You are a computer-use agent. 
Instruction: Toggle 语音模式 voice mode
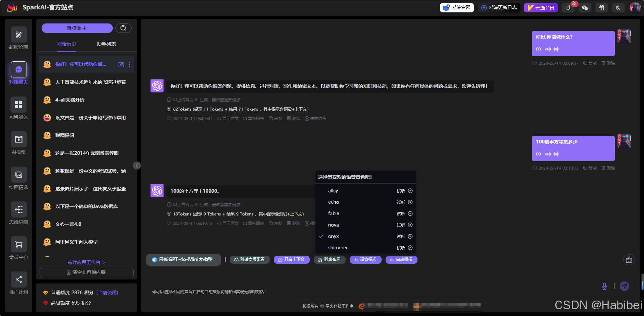365,260
